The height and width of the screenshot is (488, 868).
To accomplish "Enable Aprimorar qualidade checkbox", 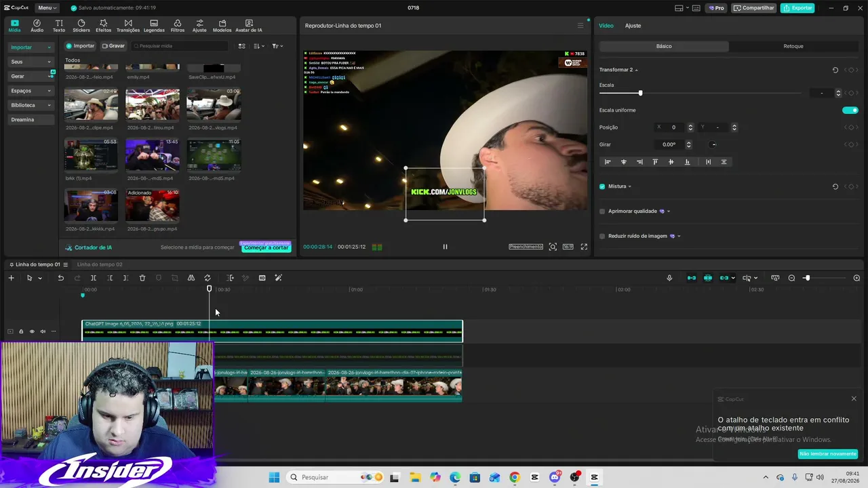I will point(602,211).
